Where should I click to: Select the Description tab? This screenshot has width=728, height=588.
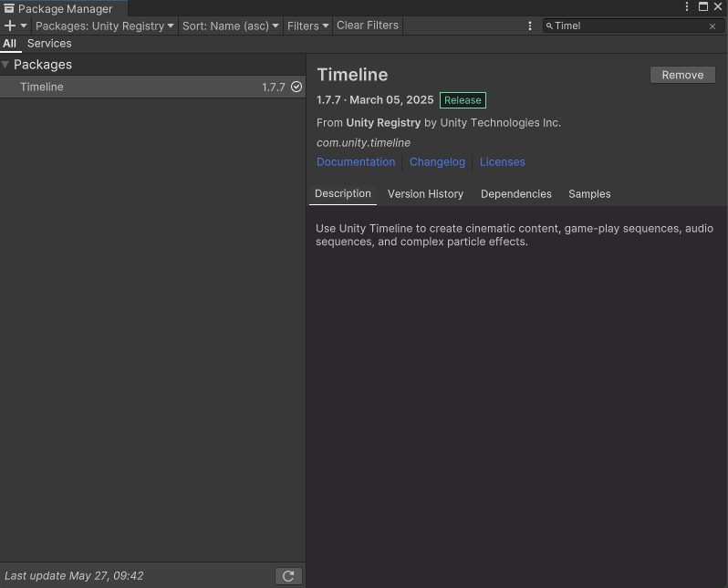pyautogui.click(x=343, y=194)
